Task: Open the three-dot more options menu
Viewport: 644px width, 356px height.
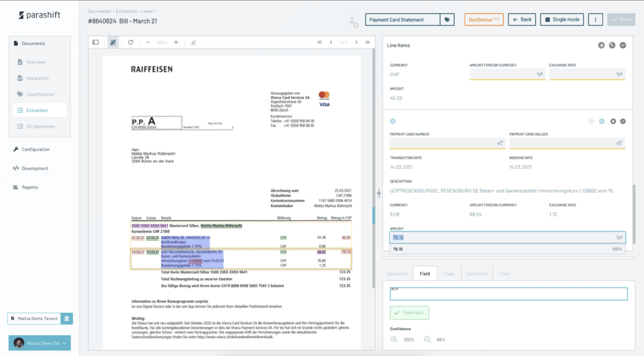Action: tap(595, 19)
